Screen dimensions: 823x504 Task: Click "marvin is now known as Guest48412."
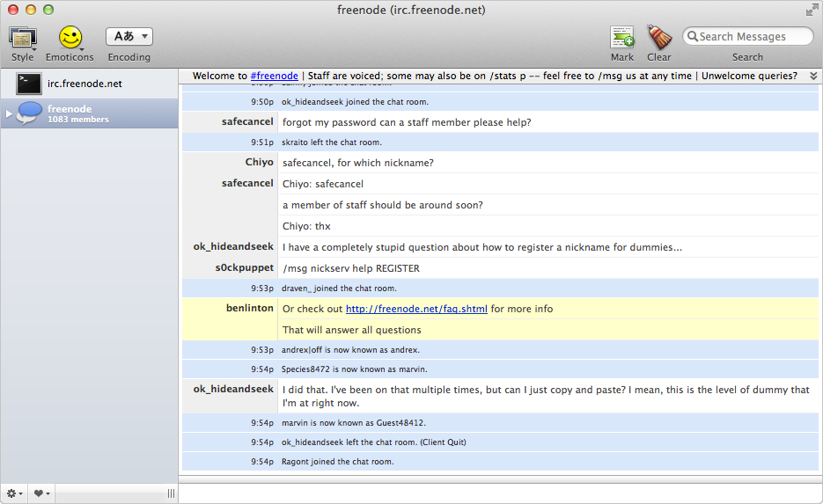click(x=354, y=423)
